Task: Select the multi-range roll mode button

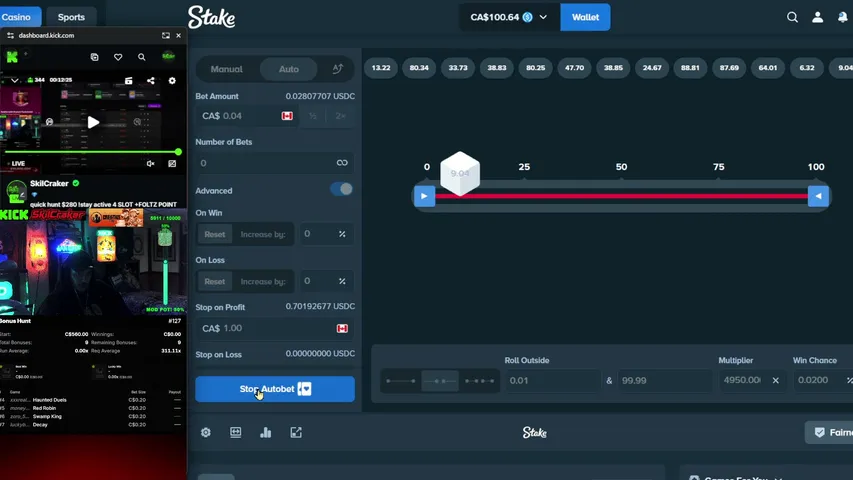Action: tap(479, 380)
